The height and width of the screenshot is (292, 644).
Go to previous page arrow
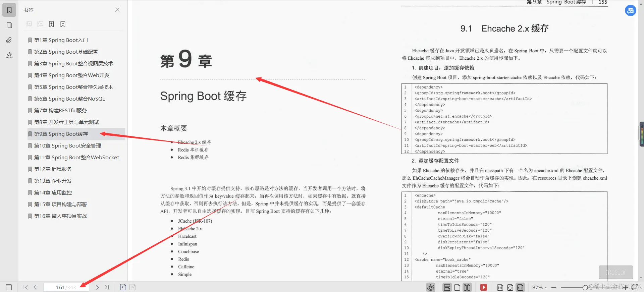35,287
